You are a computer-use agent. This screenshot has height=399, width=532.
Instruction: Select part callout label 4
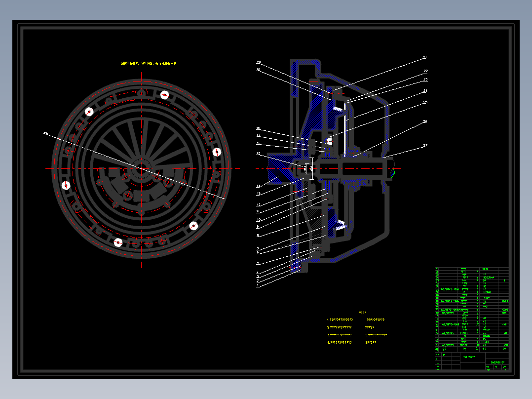[x=258, y=273]
